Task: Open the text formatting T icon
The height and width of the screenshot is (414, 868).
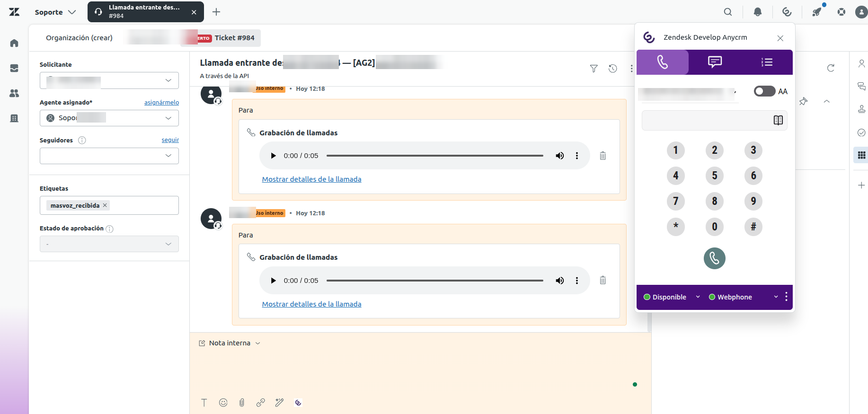Action: (x=204, y=403)
